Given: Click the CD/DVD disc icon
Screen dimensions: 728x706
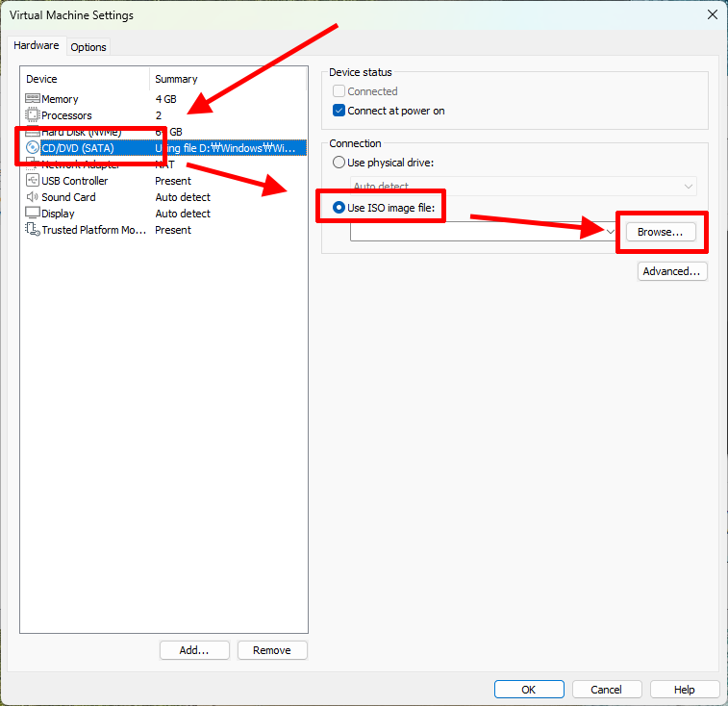Looking at the screenshot, I should tap(33, 148).
